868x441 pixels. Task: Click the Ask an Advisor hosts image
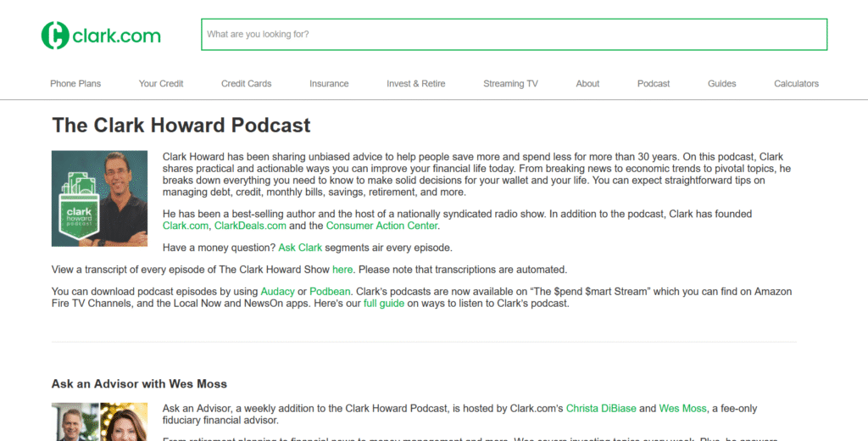pyautogui.click(x=100, y=421)
